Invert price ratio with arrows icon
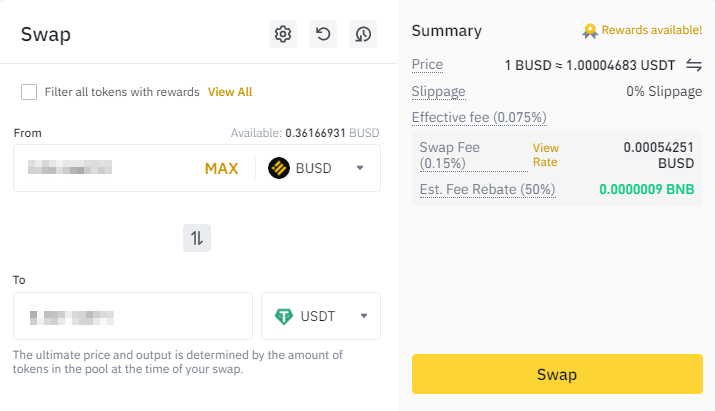The image size is (715, 411). pos(694,65)
